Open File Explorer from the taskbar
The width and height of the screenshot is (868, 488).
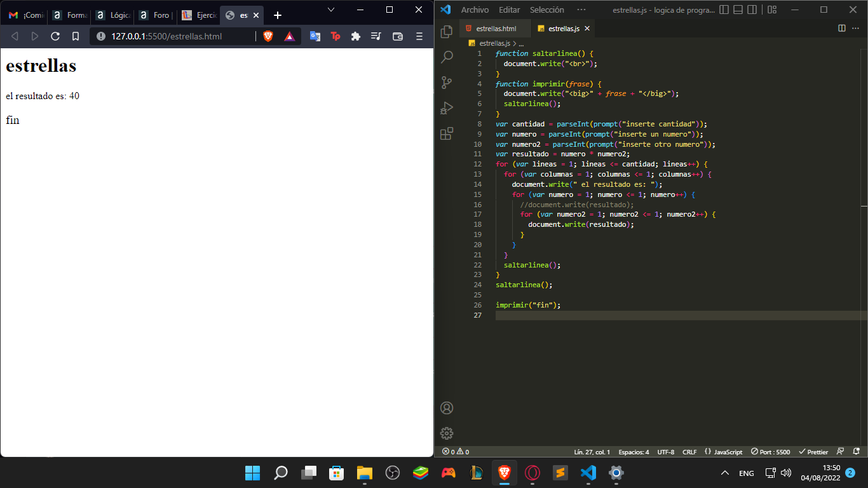coord(364,473)
